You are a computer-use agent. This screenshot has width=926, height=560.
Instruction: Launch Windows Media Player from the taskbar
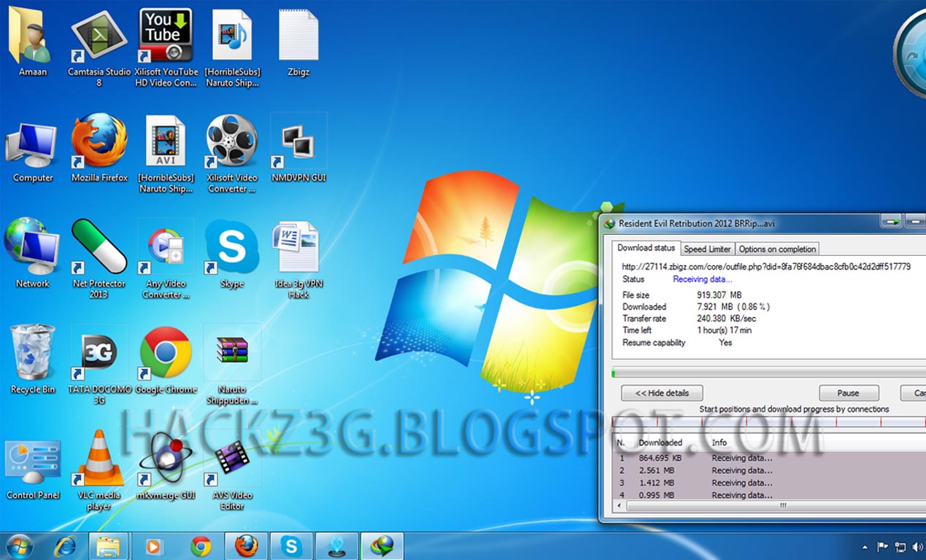[x=154, y=546]
